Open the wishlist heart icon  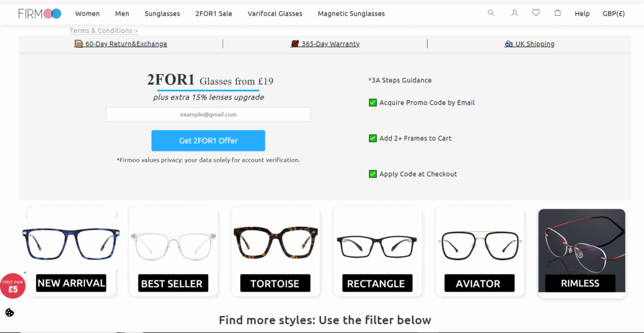pos(536,13)
